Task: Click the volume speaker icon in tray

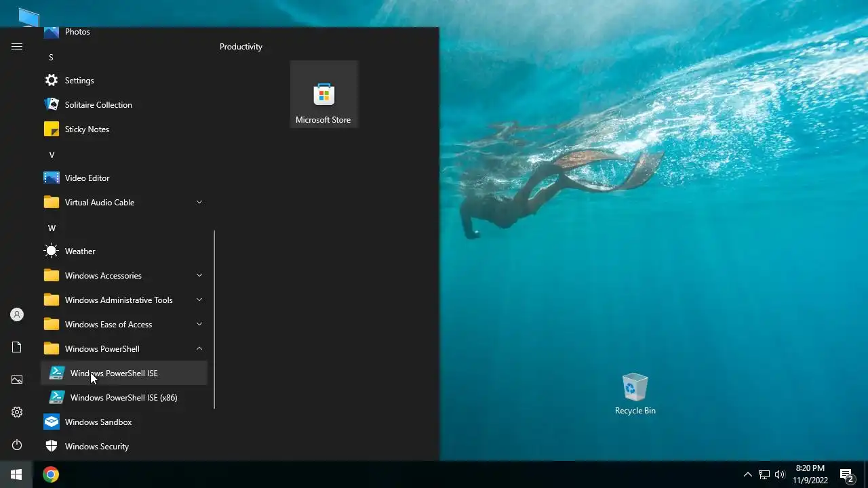Action: click(780, 474)
